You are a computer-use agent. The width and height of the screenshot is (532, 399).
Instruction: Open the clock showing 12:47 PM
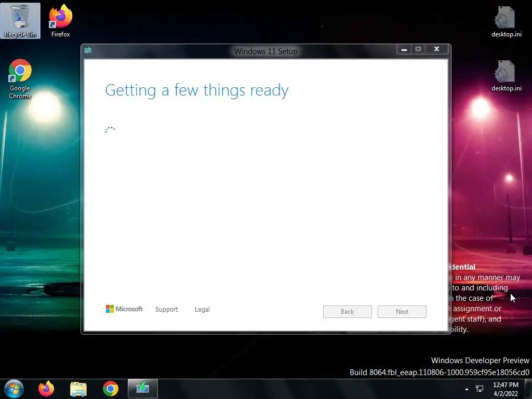point(506,389)
